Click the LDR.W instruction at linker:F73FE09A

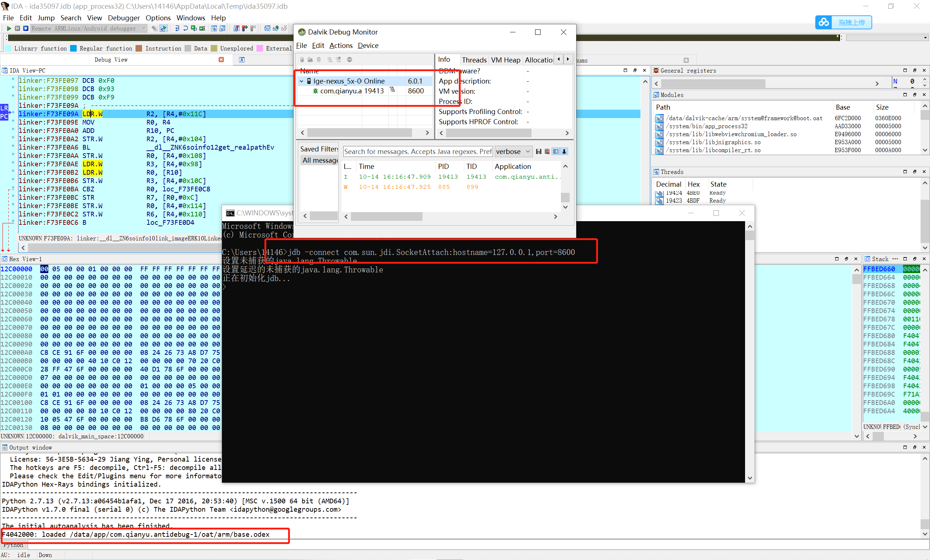coord(93,114)
